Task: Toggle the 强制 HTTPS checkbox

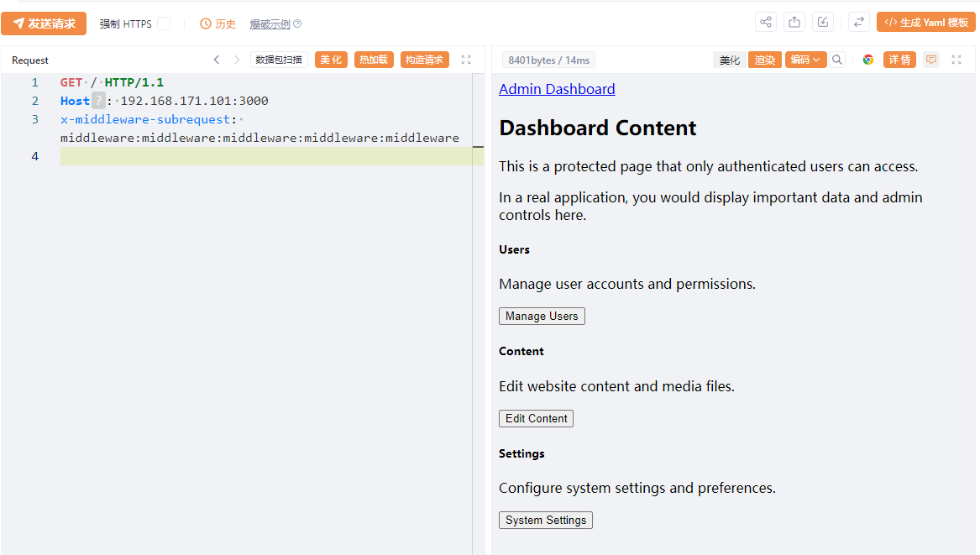Action: (164, 24)
